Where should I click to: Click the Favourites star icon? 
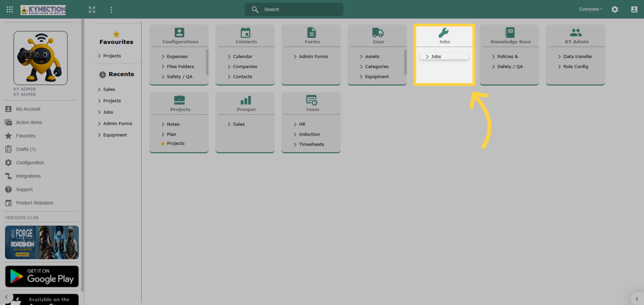pyautogui.click(x=116, y=34)
